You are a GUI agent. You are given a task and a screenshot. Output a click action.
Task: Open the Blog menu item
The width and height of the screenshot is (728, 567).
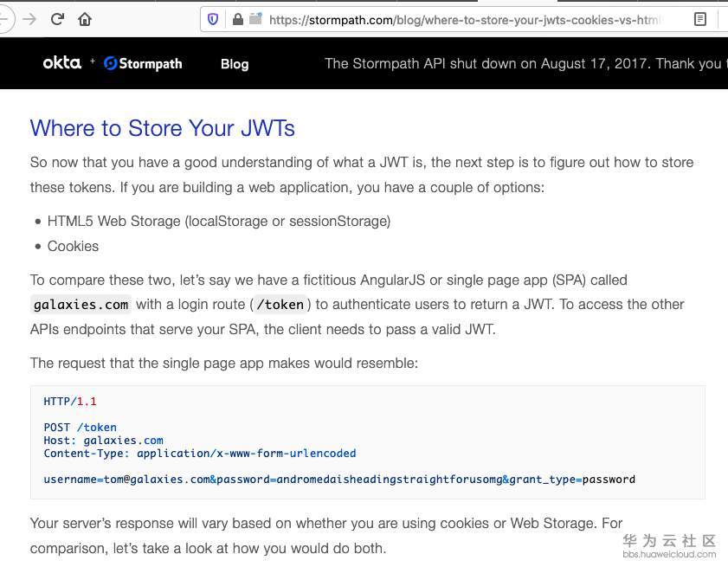coord(235,63)
